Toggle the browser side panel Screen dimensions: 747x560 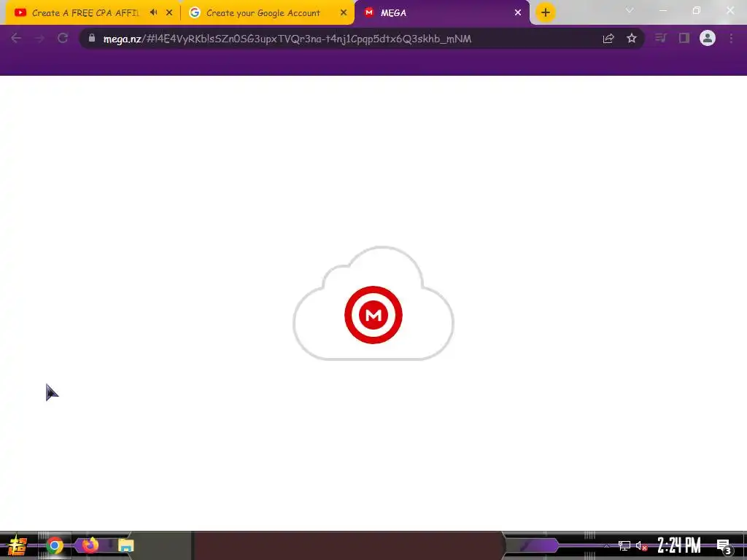click(684, 38)
